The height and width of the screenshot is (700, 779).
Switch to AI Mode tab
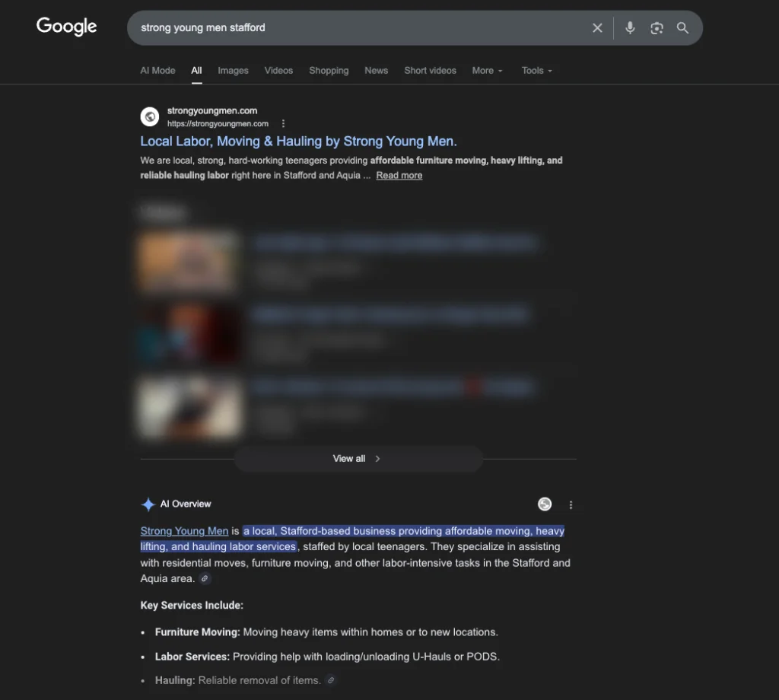[157, 70]
